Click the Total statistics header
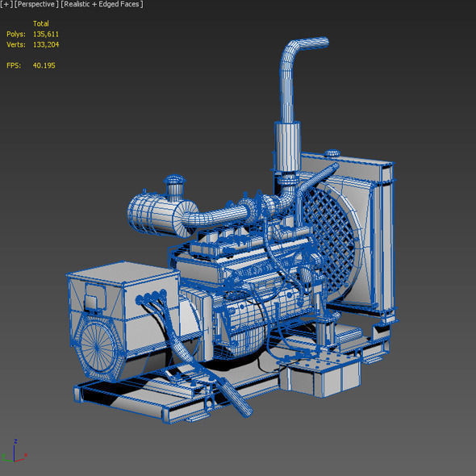This screenshot has height=476, width=476. pyautogui.click(x=40, y=23)
